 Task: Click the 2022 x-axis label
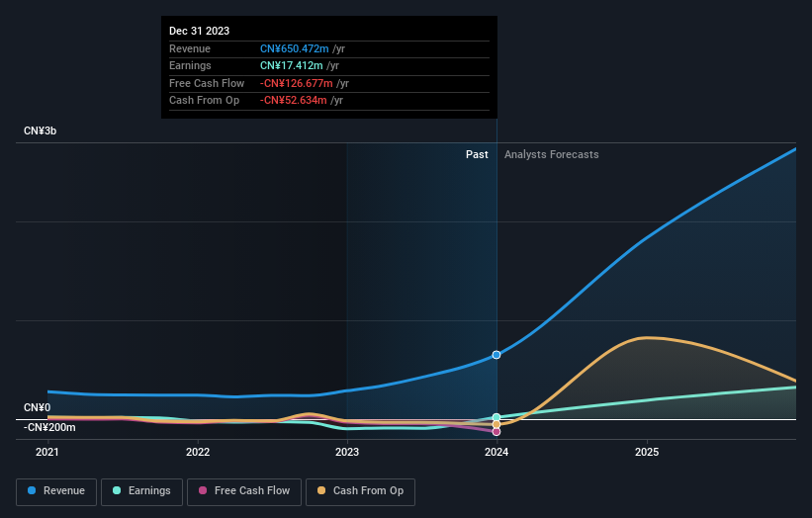coord(198,453)
